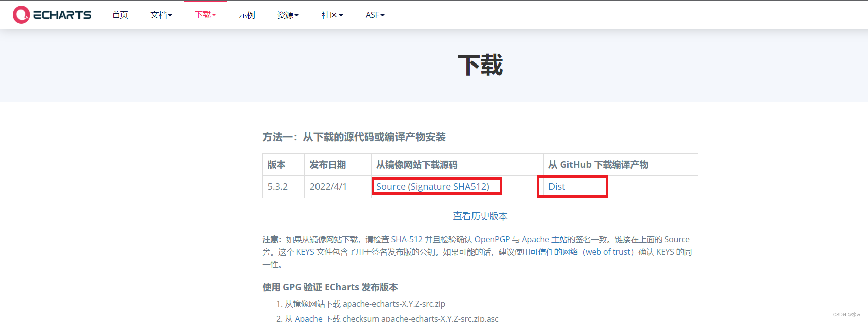Open the 可信任的网络 (web of trust) link
Screen dimensions: 868x322
pyautogui.click(x=582, y=252)
